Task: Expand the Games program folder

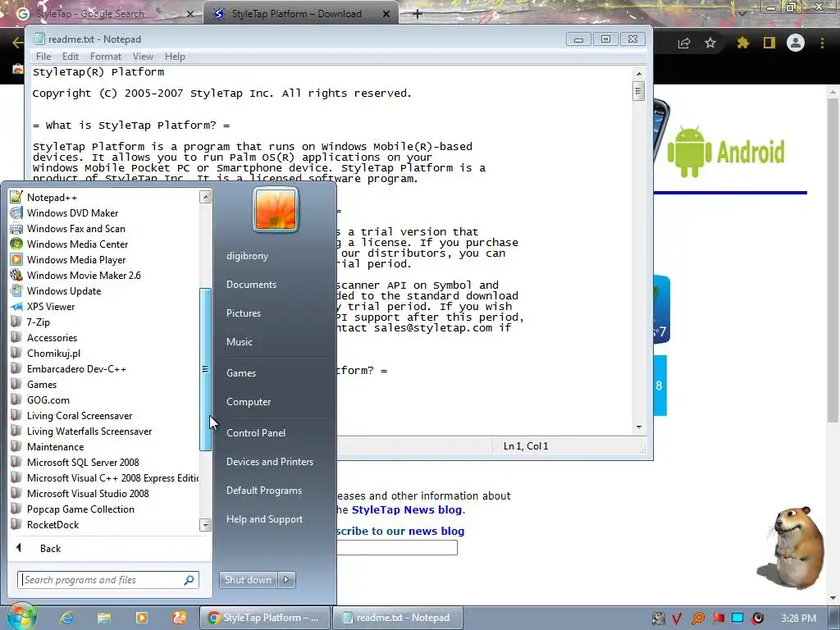Action: click(42, 384)
